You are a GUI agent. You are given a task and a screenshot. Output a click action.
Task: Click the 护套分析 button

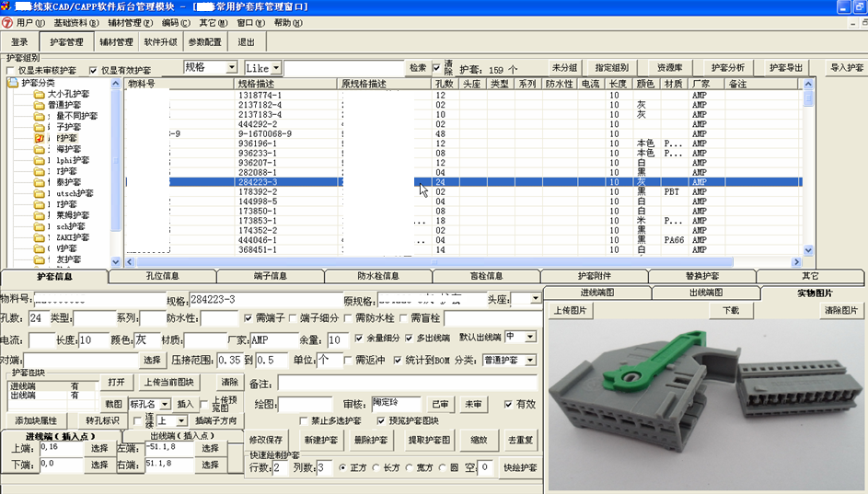(728, 67)
